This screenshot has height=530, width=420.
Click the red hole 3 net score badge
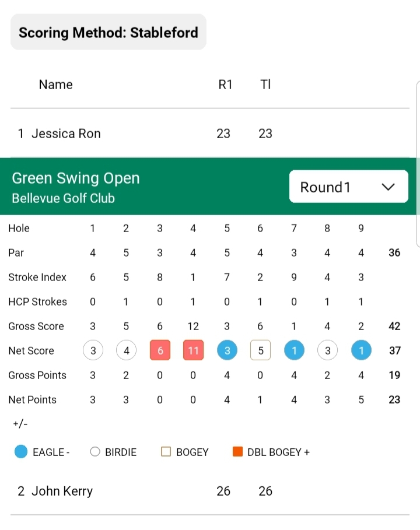[x=160, y=350]
